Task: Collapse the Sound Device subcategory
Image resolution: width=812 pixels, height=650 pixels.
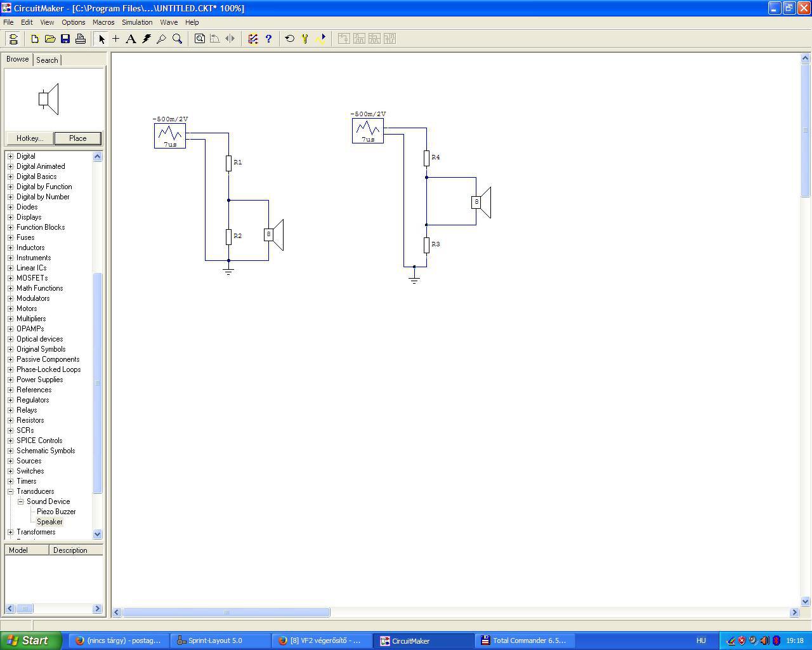Action: [20, 501]
